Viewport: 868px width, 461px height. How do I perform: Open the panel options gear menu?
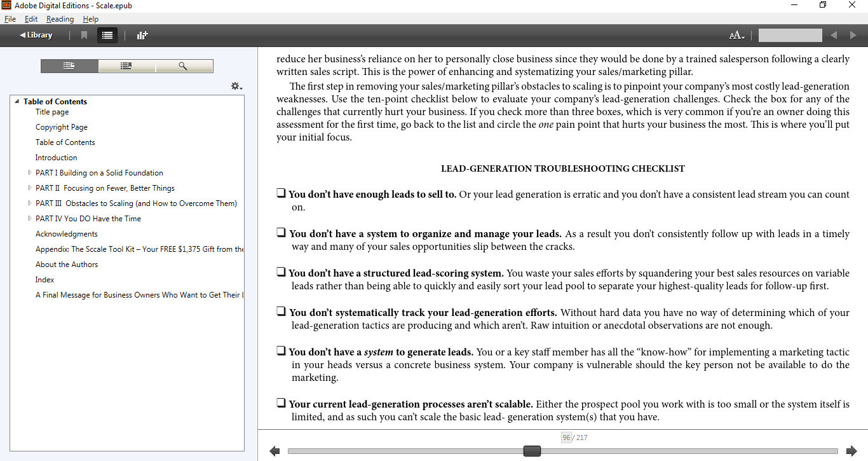click(236, 86)
